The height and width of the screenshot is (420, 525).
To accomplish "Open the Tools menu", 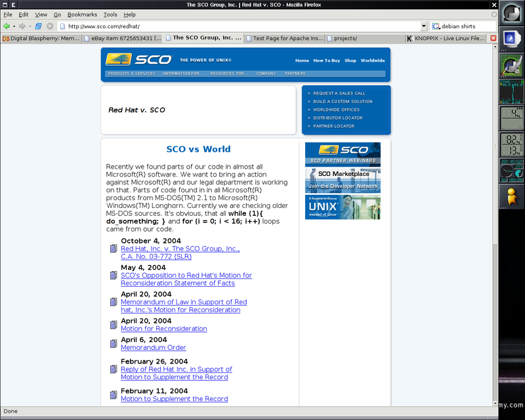I will [x=110, y=14].
